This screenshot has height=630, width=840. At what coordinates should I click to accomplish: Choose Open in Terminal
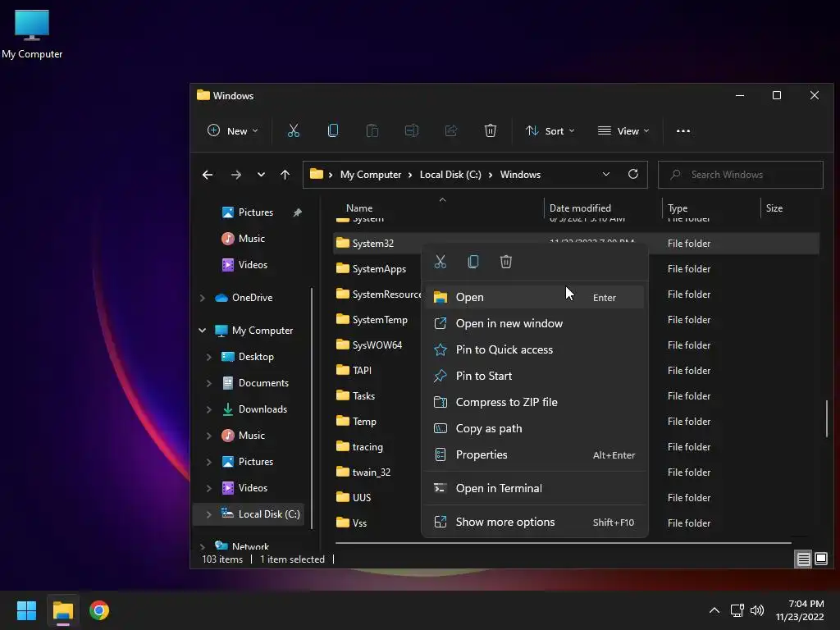[x=535, y=489]
